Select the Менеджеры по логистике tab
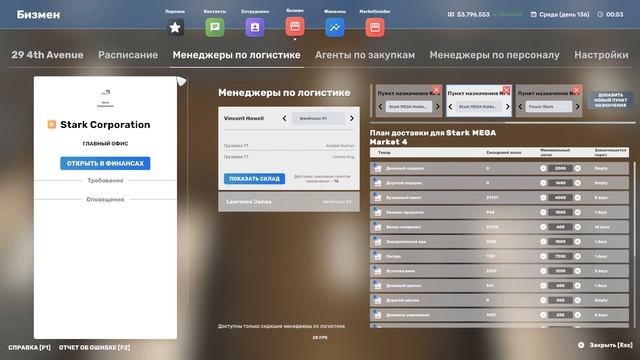This screenshot has width=640, height=360. point(236,55)
